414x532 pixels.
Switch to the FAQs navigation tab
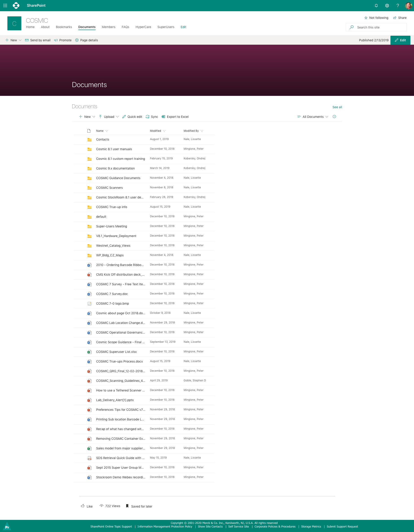coord(125,27)
